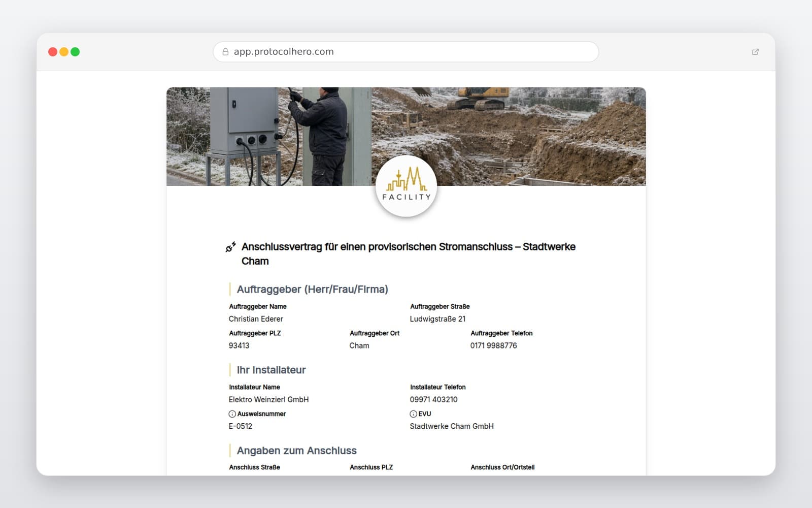The width and height of the screenshot is (812, 508).
Task: Click the Auftraggeber (Herr/Frau/Firma) section heading
Action: tap(312, 290)
